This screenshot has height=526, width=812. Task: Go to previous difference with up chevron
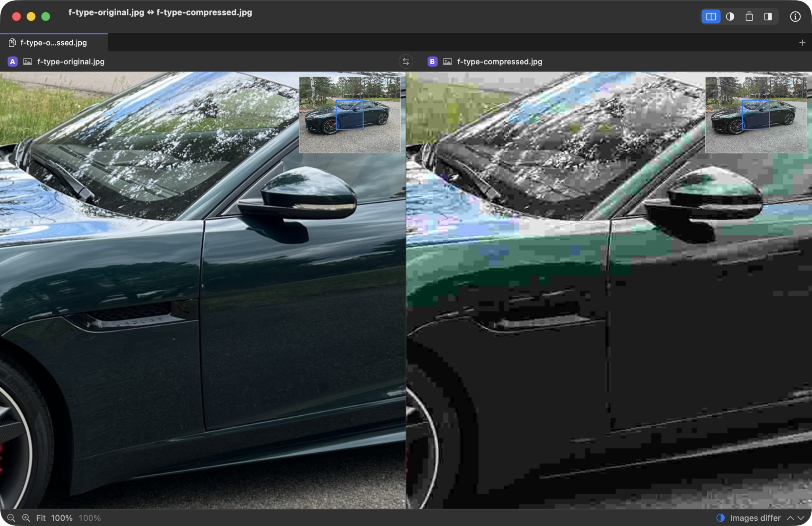[790, 518]
